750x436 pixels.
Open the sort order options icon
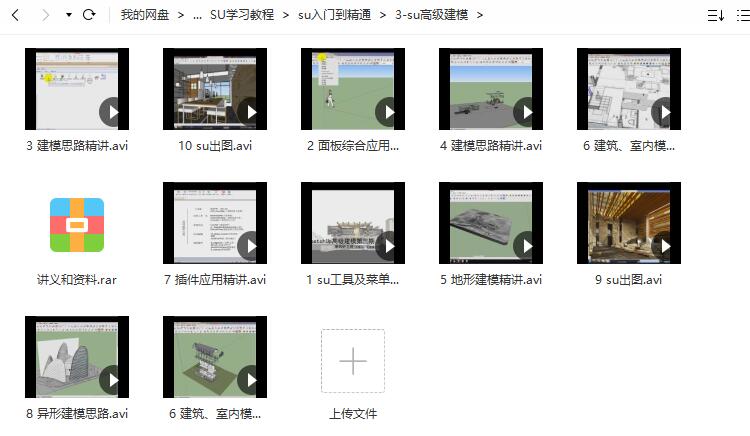point(714,15)
